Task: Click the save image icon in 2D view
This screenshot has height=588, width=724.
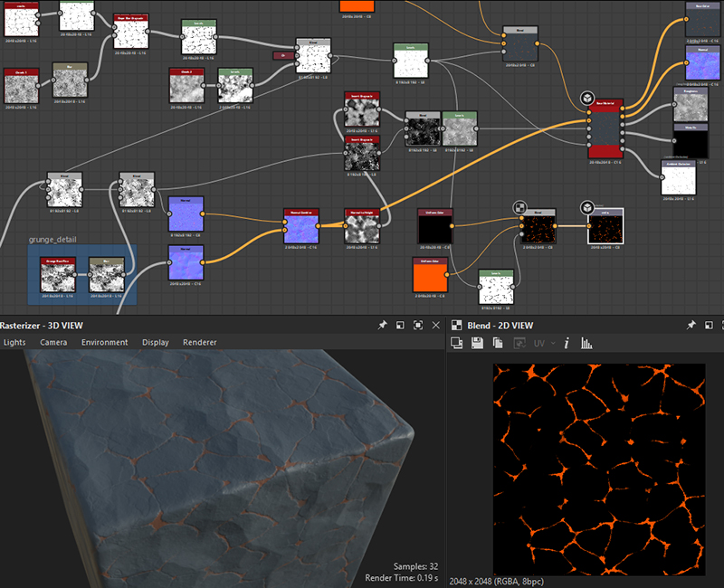Action: (478, 343)
